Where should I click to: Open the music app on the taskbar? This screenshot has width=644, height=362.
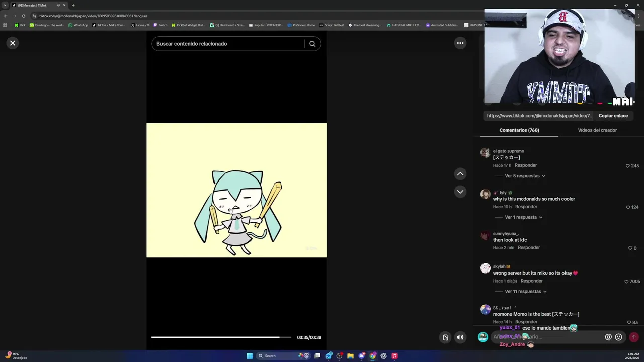point(394,356)
